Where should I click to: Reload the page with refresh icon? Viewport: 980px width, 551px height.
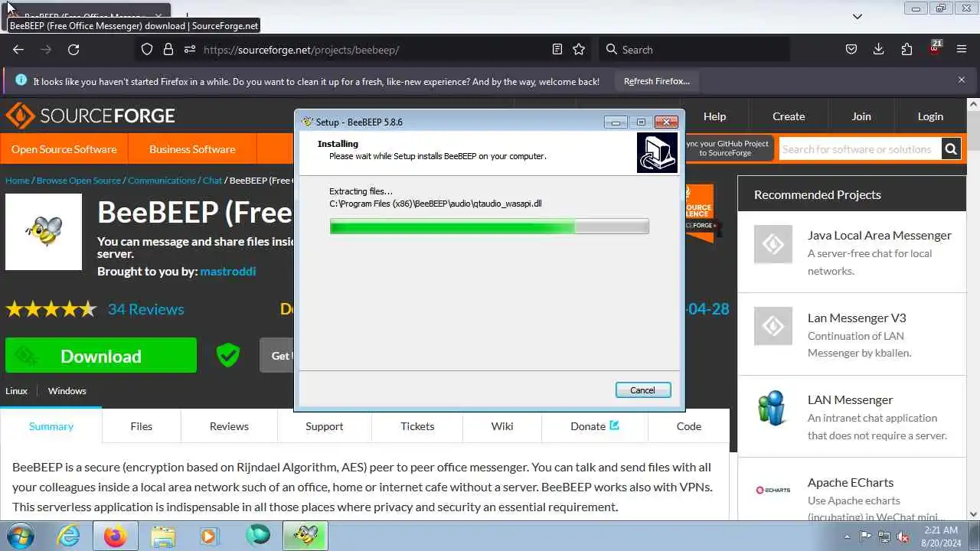73,49
